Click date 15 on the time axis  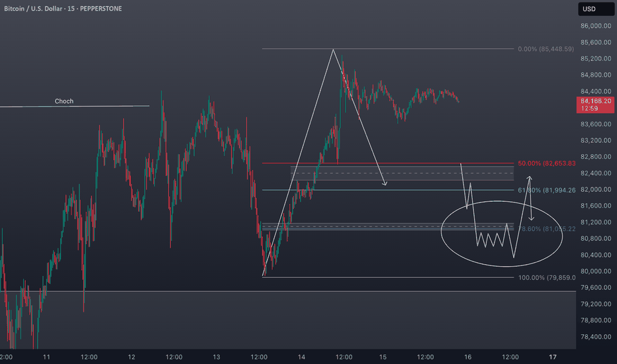pos(383,357)
